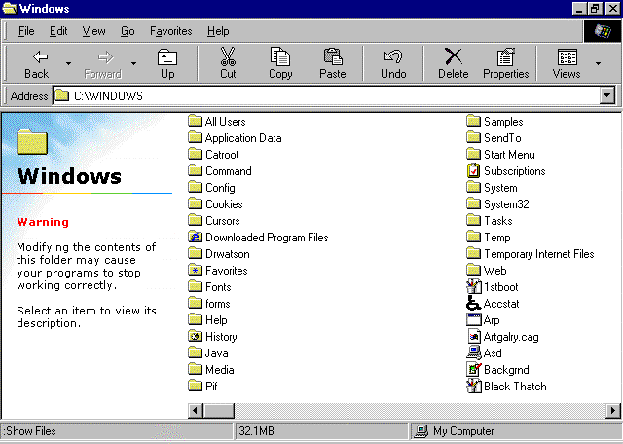Open Properties from the toolbar
Viewport: 623px width, 444px height.
[506, 57]
